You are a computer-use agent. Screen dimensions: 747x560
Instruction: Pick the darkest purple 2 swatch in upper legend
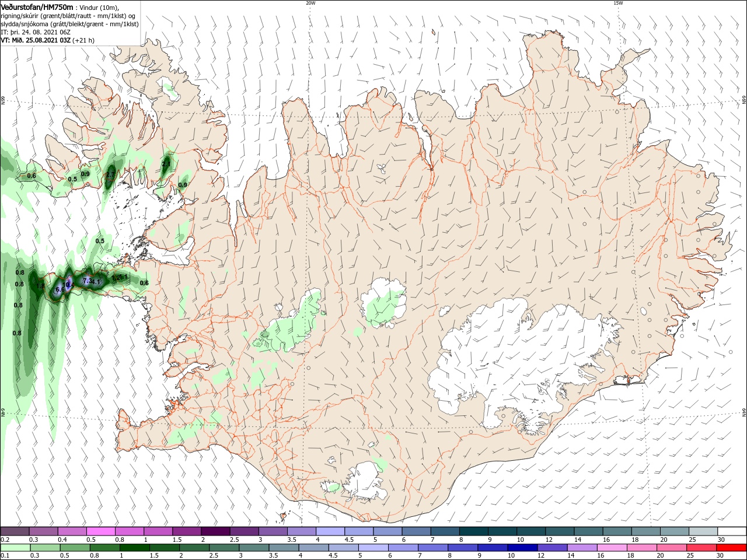pyautogui.click(x=215, y=531)
